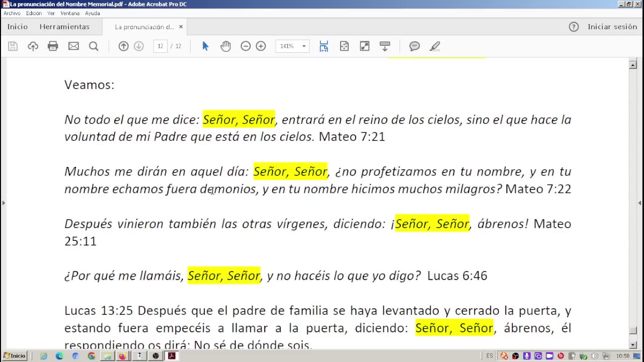Screen dimensions: 644x362
Task: Click Iniciar sesión
Action: [612, 27]
